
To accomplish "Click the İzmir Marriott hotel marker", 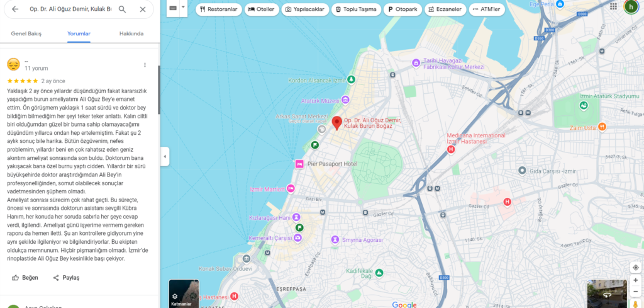I will pyautogui.click(x=291, y=189).
